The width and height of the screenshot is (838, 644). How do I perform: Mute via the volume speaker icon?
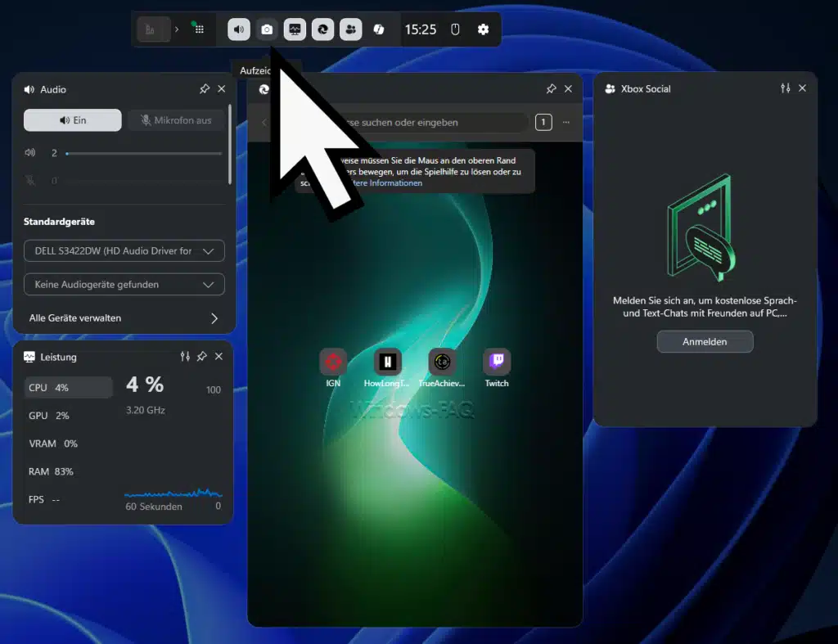tap(30, 153)
